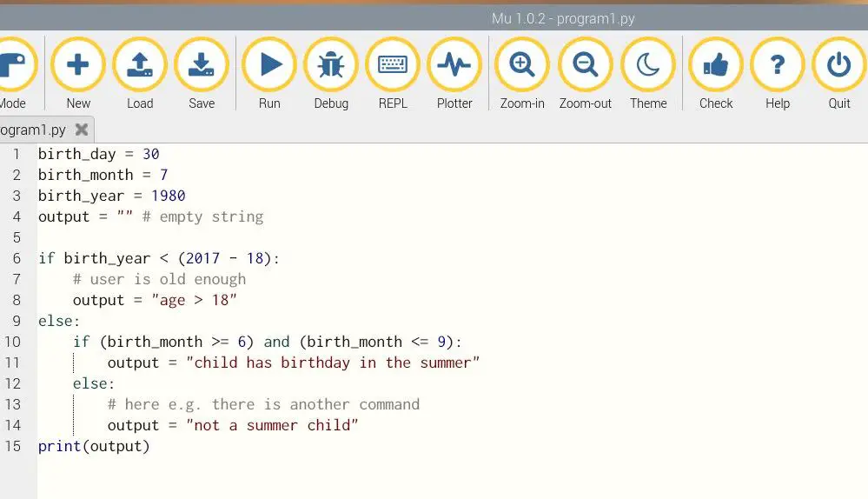
Task: Quit Mu with the power icon
Action: (839, 65)
